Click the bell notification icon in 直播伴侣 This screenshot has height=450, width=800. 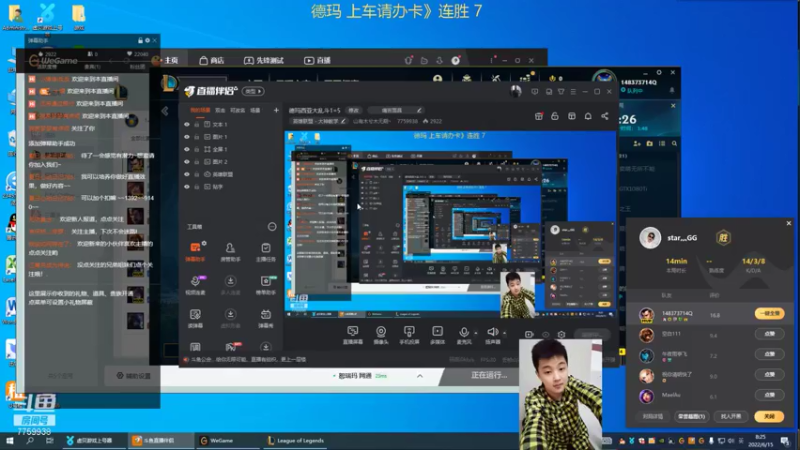coord(588,116)
